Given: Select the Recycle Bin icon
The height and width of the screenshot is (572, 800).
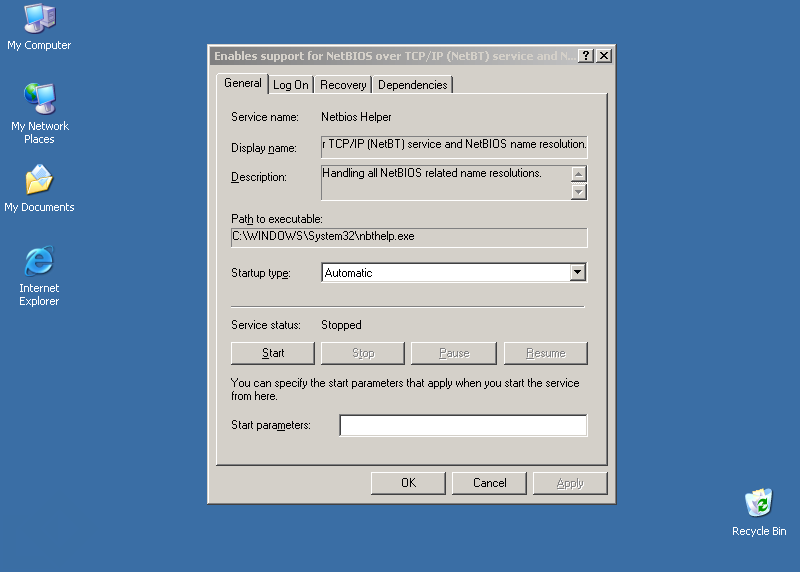Looking at the screenshot, I should click(759, 512).
